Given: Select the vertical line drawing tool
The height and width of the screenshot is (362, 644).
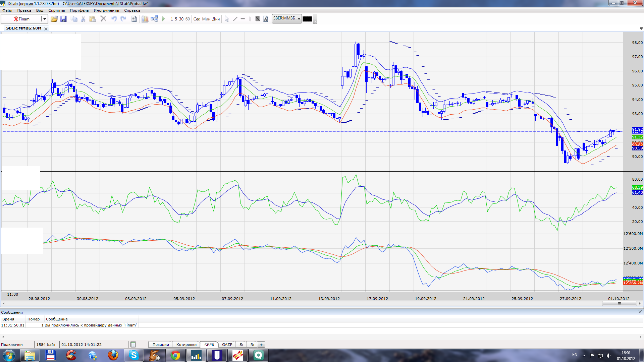Looking at the screenshot, I should click(250, 19).
